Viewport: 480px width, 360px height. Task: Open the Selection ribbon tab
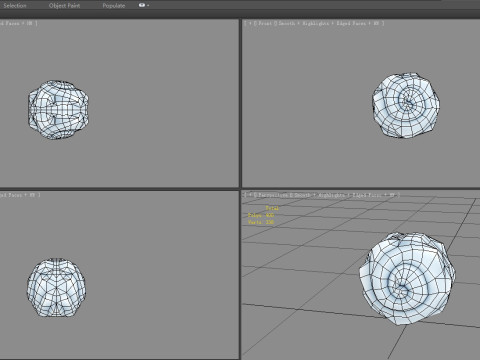15,6
